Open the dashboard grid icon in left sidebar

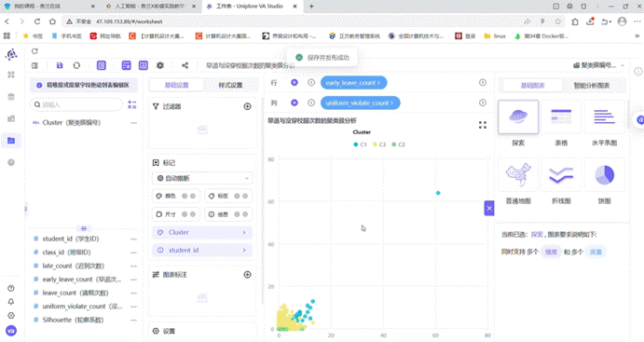(x=11, y=75)
